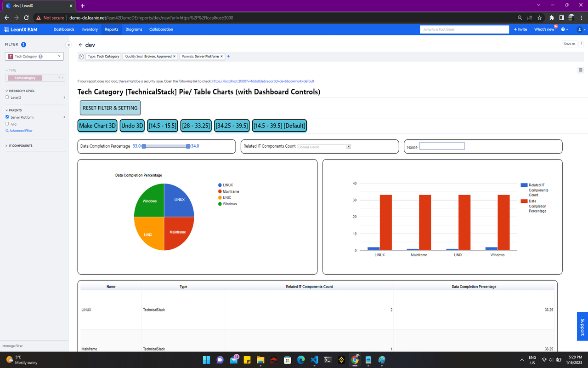
Task: Open the three-dot menu beside Save as
Action: [581, 44]
